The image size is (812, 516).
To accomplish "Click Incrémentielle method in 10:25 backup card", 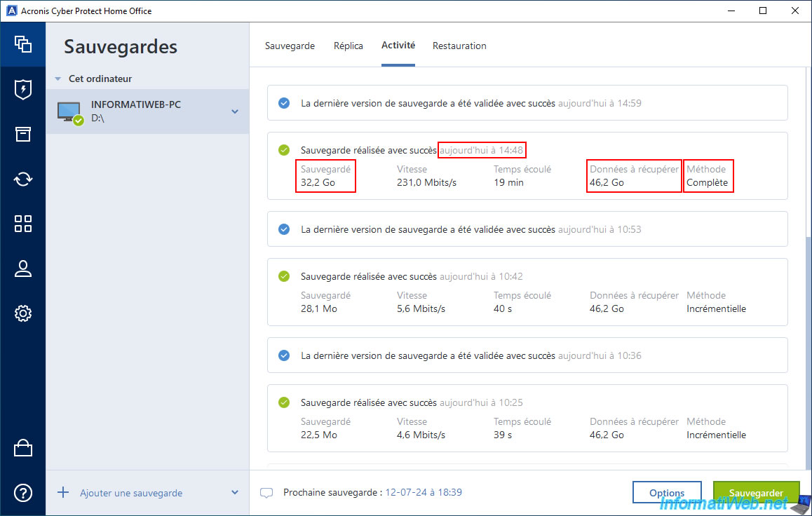I will tap(716, 435).
